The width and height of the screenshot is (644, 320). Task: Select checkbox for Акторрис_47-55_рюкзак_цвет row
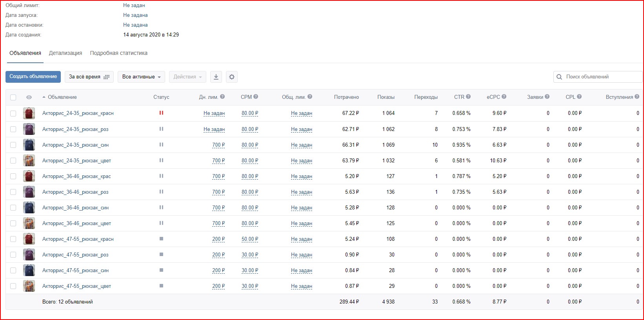click(x=13, y=286)
